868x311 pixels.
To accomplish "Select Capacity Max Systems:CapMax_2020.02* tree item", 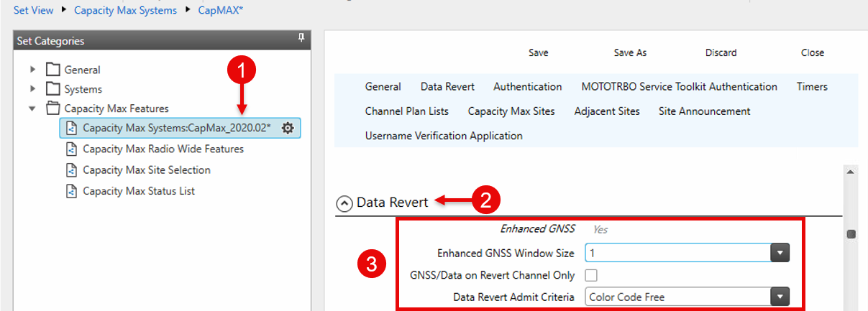I will click(180, 128).
